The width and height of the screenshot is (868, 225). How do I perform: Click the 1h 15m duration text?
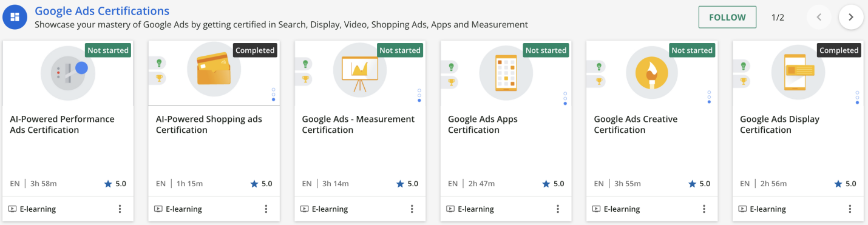[x=190, y=184]
